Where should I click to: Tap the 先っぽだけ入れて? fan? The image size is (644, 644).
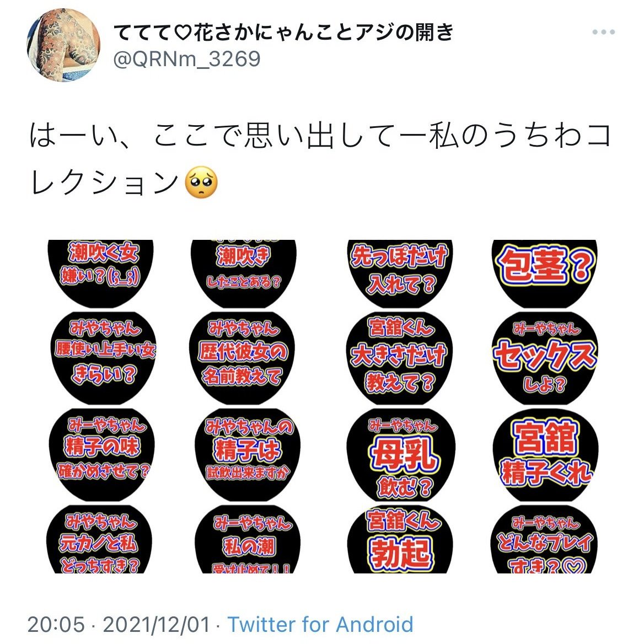coord(400,273)
